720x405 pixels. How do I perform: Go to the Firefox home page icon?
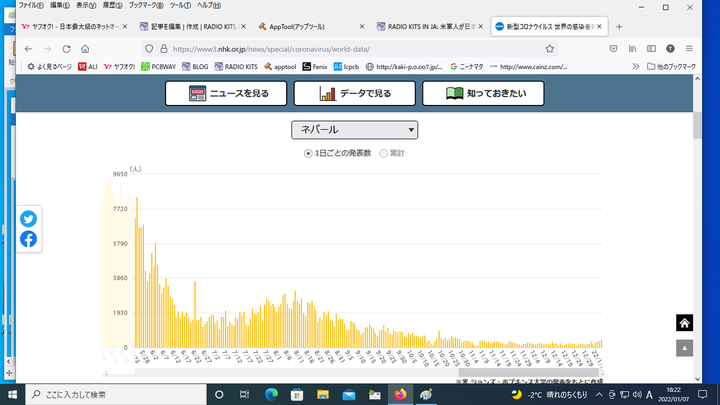click(85, 48)
